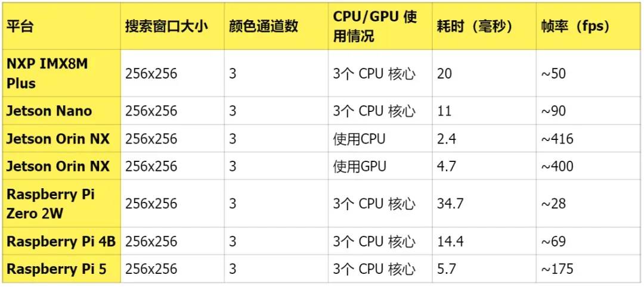This screenshot has width=644, height=287.
Task: Click the 34.7 milliseconds cell
Action: coord(484,204)
